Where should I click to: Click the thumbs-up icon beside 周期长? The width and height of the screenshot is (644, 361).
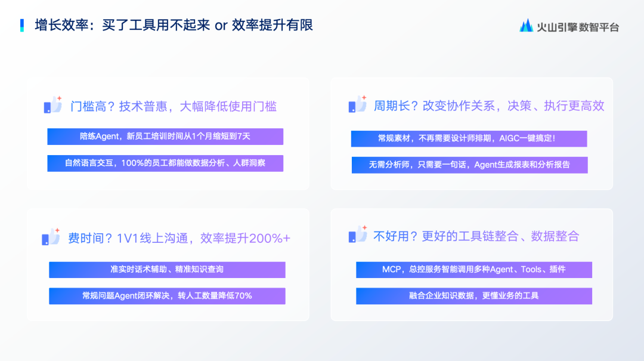[357, 104]
